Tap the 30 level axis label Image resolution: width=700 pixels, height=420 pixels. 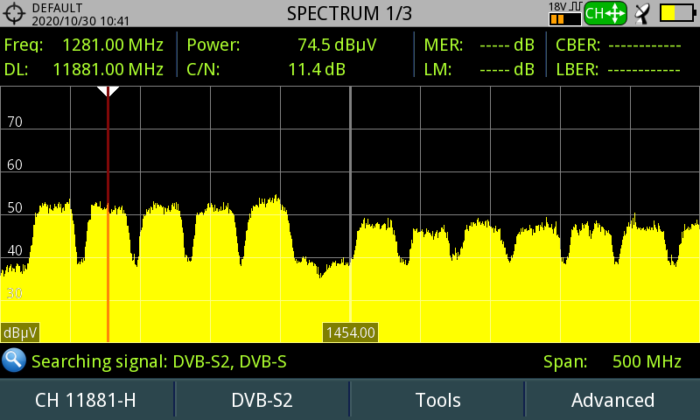pos(15,293)
